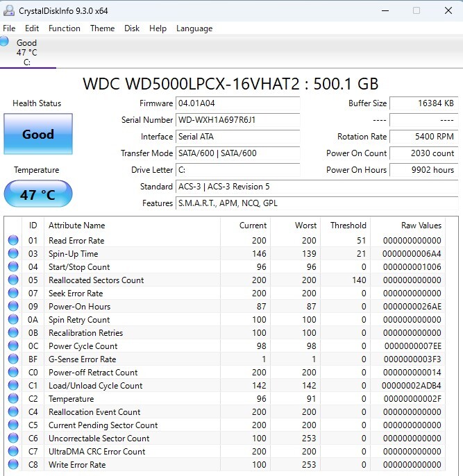This screenshot has height=476, width=463.
Task: Click the Power On Hours value 9902 hours
Action: pos(424,170)
